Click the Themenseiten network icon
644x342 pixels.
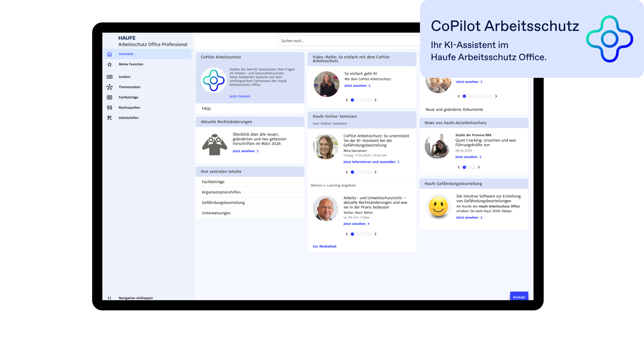[x=109, y=87]
